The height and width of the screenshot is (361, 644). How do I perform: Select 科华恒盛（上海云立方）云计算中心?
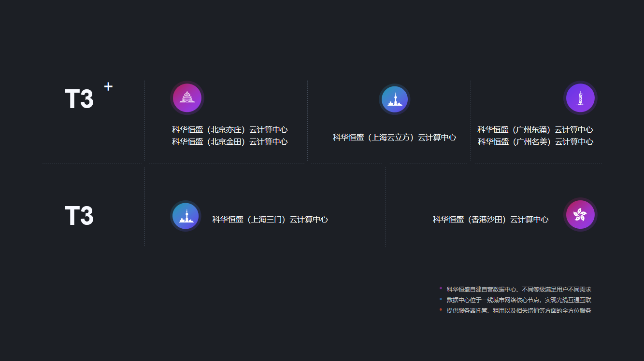394,138
